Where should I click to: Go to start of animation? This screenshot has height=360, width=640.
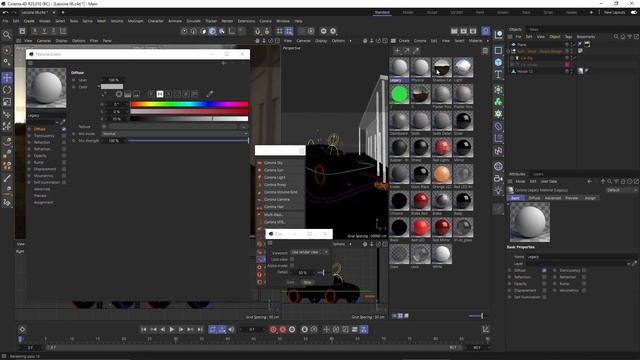144,329
